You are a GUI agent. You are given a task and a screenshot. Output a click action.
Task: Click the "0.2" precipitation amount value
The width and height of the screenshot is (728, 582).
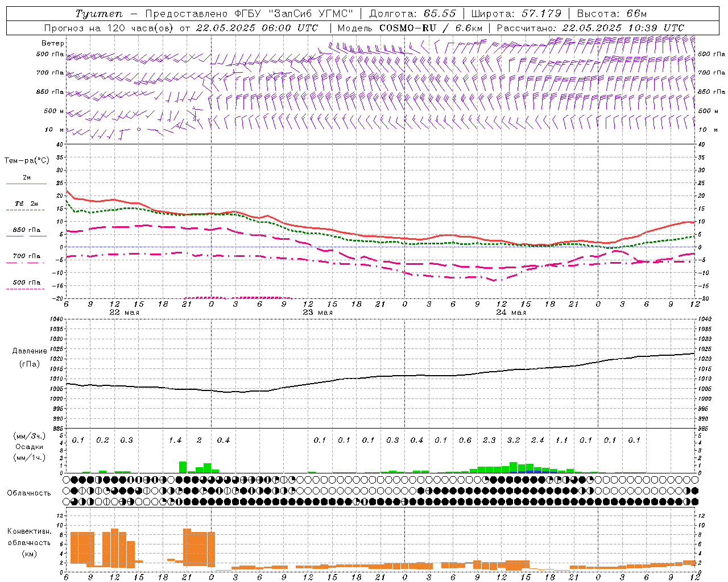[103, 440]
